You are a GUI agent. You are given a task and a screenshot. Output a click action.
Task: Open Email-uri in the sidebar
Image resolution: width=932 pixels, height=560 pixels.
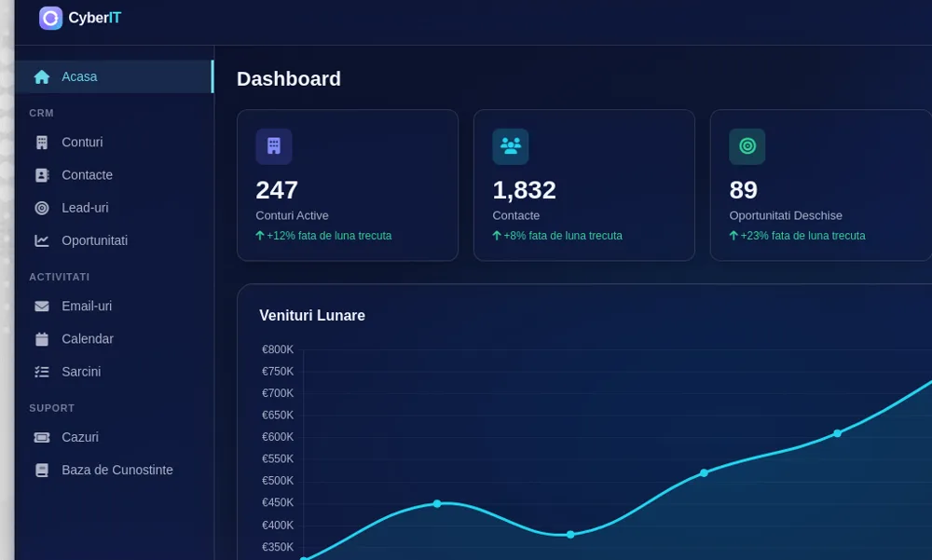114,307
